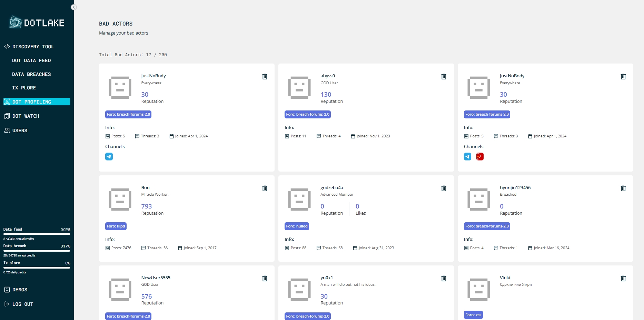Click the Data feed usage progress bar
This screenshot has width=644, height=320.
click(x=37, y=234)
